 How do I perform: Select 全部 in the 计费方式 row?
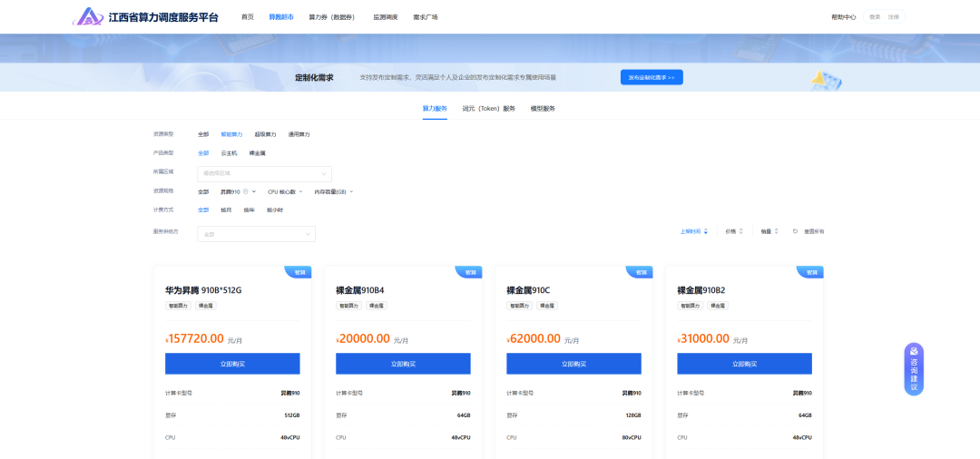click(203, 210)
